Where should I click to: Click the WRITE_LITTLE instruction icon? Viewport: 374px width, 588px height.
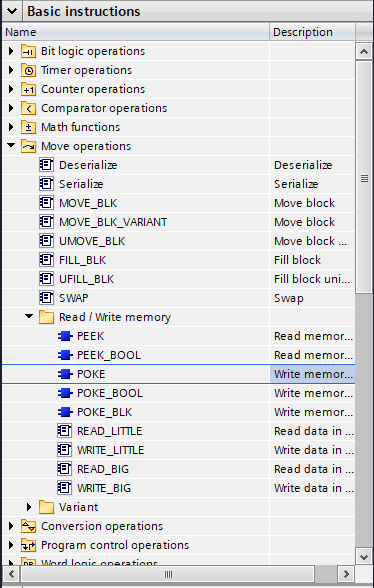65,450
